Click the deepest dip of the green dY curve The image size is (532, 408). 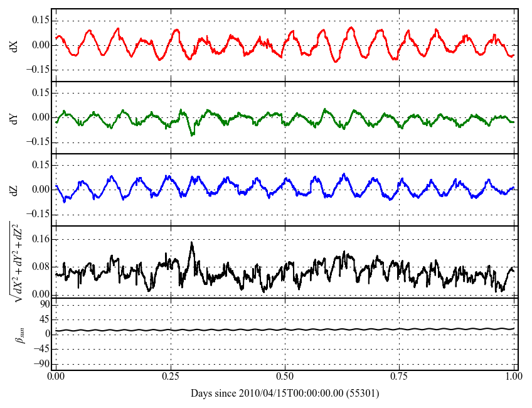point(192,135)
